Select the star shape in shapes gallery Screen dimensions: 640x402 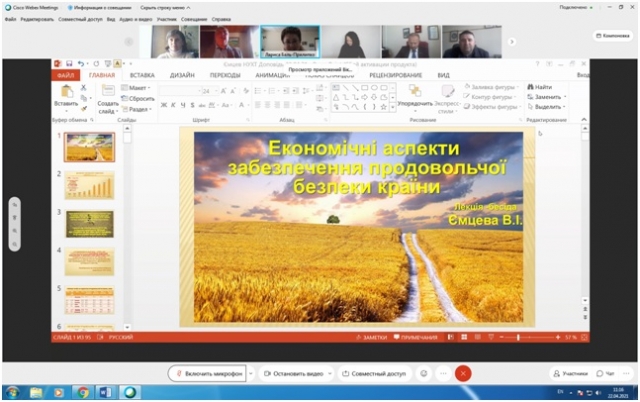(383, 107)
